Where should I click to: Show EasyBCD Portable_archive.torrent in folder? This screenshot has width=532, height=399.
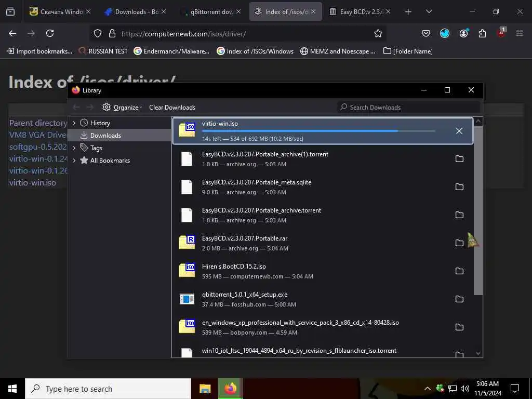459,215
